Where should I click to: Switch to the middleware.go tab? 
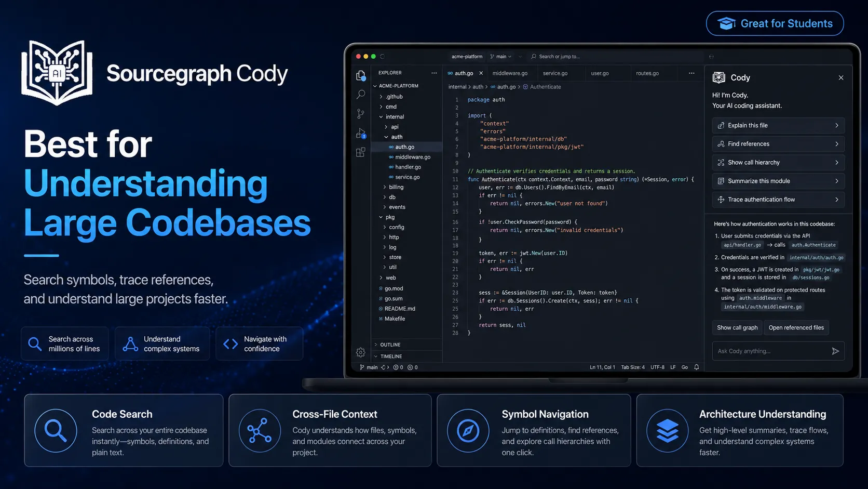click(x=510, y=73)
